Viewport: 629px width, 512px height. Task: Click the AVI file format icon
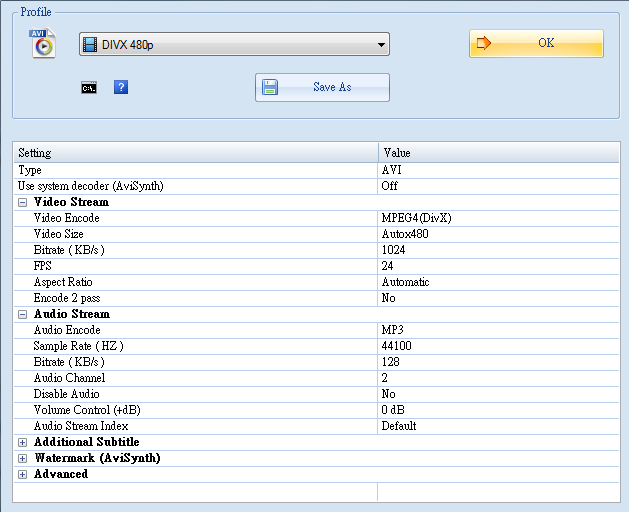pos(42,43)
